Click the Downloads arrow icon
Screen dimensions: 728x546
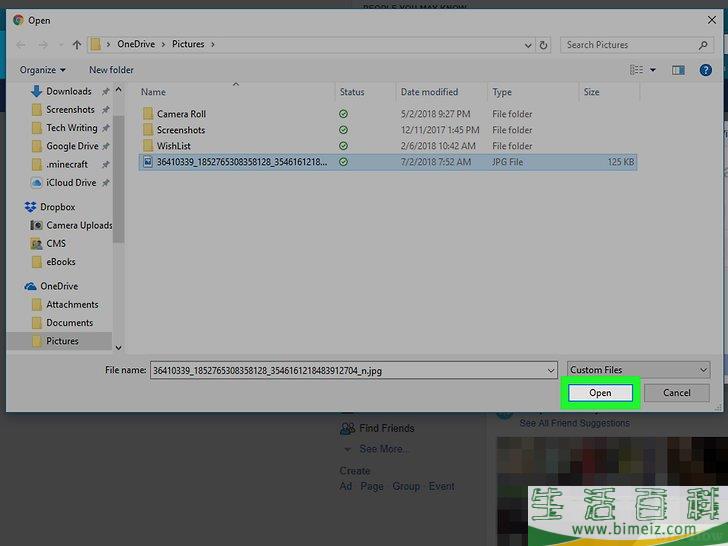pyautogui.click(x=36, y=91)
